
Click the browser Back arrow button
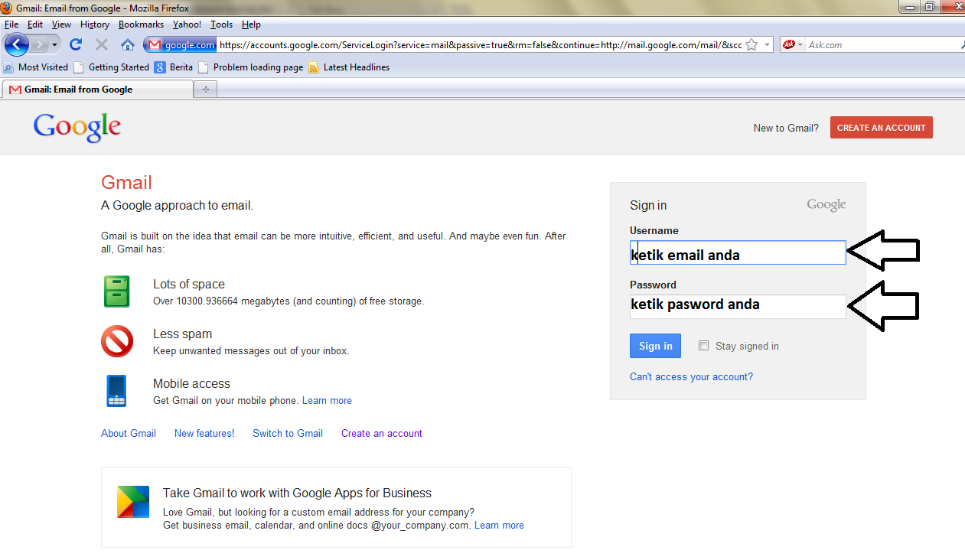click(x=16, y=44)
